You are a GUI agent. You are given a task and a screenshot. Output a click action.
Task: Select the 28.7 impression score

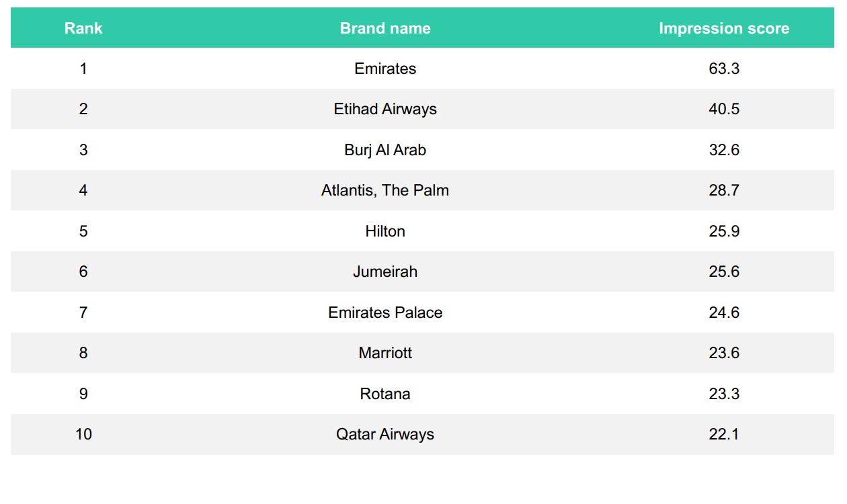[x=724, y=190]
